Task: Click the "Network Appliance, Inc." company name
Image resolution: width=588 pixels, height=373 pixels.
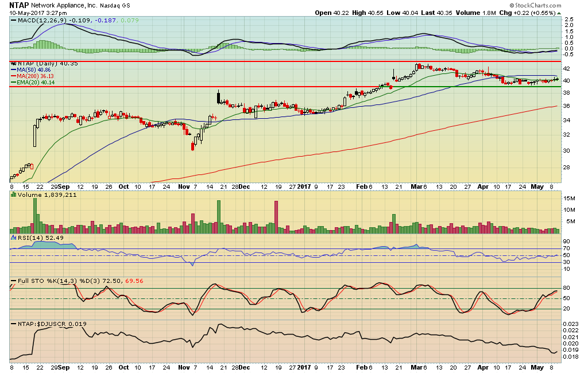Action: [64, 5]
